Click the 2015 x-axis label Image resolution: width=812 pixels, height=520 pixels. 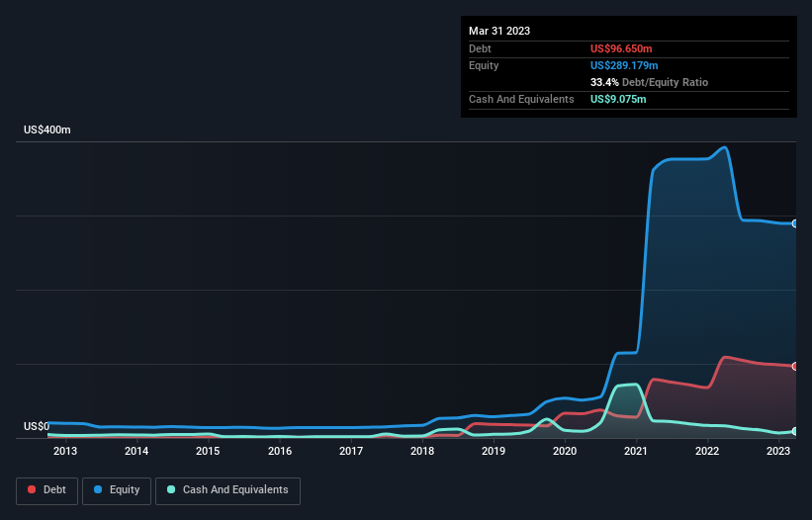tap(208, 451)
